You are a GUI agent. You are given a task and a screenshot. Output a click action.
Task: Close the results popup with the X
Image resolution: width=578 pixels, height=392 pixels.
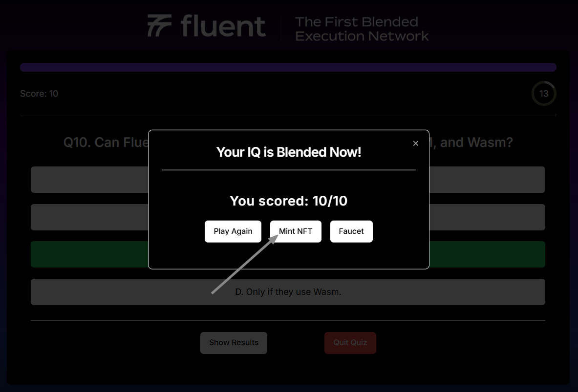point(416,143)
